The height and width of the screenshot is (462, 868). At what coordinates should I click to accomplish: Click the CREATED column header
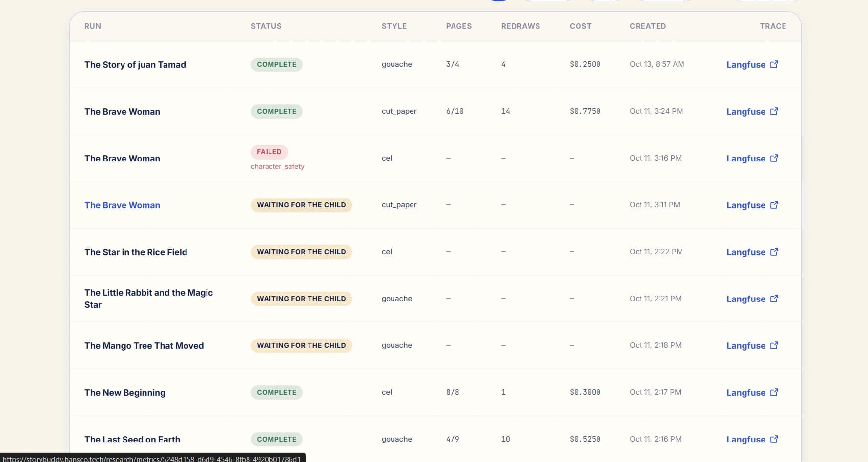click(648, 26)
